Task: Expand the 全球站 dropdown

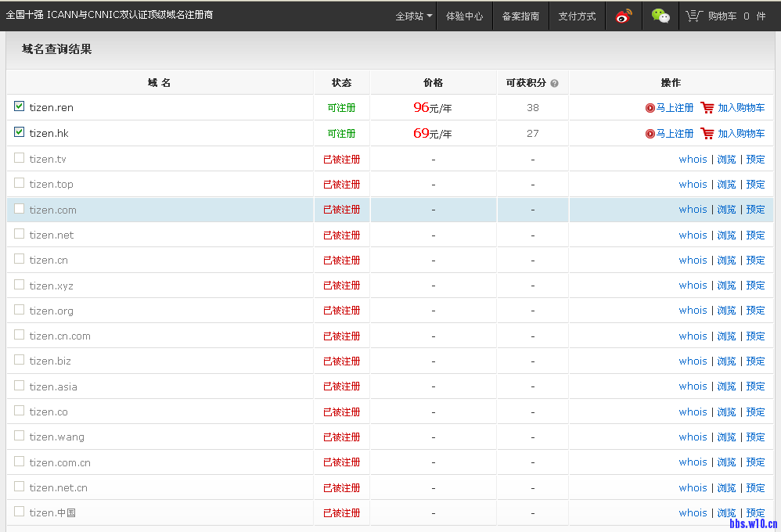Action: (x=414, y=16)
